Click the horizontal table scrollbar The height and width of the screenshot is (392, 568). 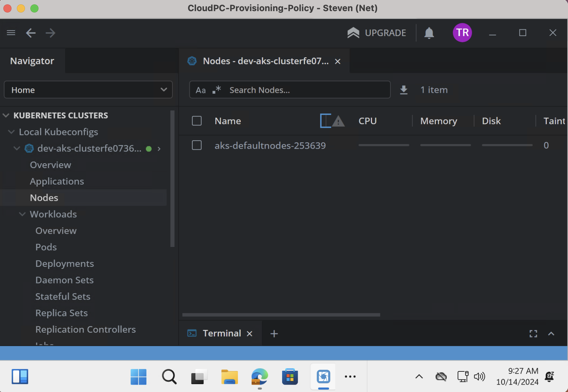tap(281, 315)
